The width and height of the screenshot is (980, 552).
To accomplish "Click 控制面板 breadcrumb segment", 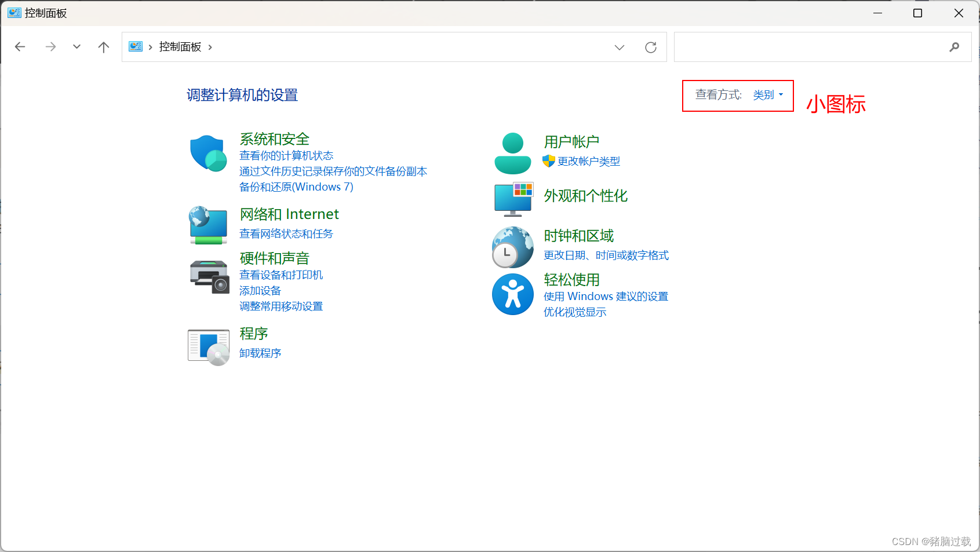I will pos(180,47).
